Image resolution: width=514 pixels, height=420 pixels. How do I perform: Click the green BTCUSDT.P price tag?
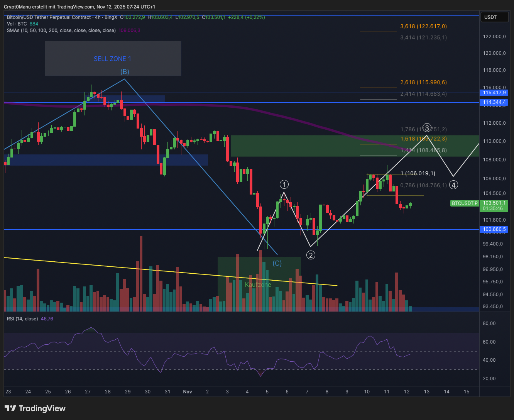point(465,203)
